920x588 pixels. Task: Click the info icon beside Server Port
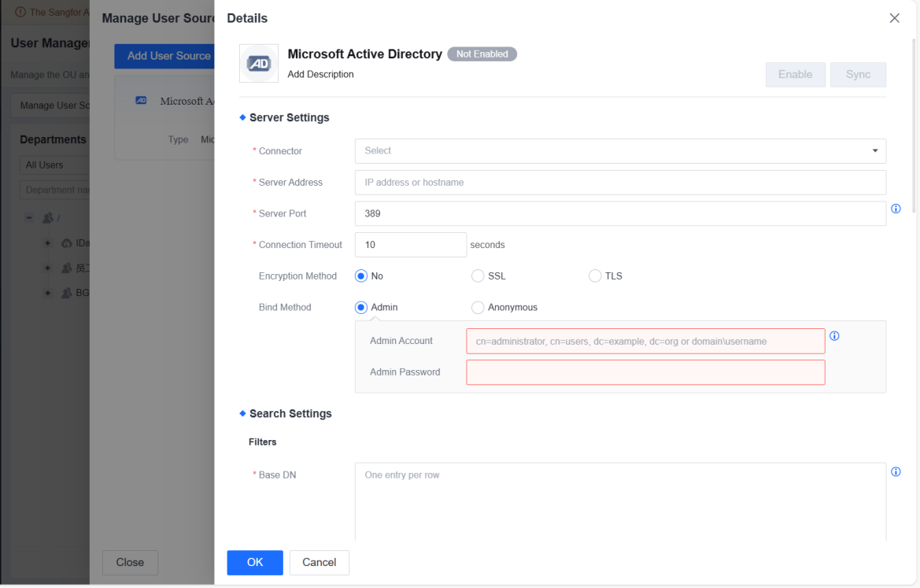(896, 209)
